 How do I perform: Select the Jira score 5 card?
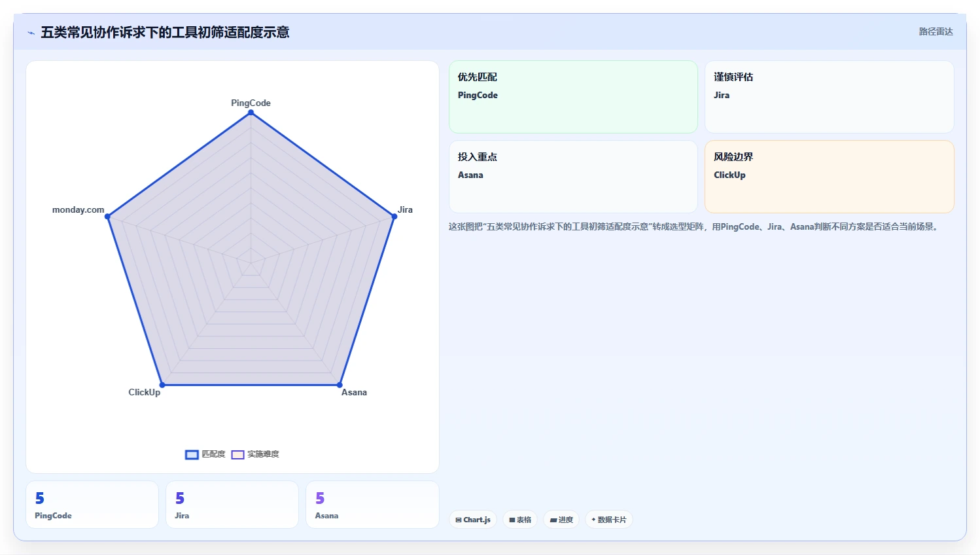(232, 505)
